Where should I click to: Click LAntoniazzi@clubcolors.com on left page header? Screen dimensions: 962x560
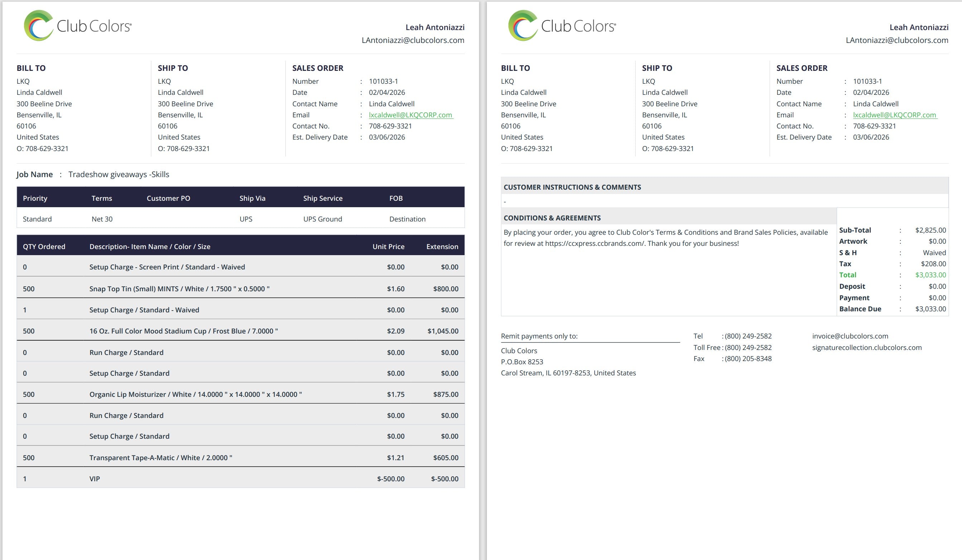click(413, 40)
